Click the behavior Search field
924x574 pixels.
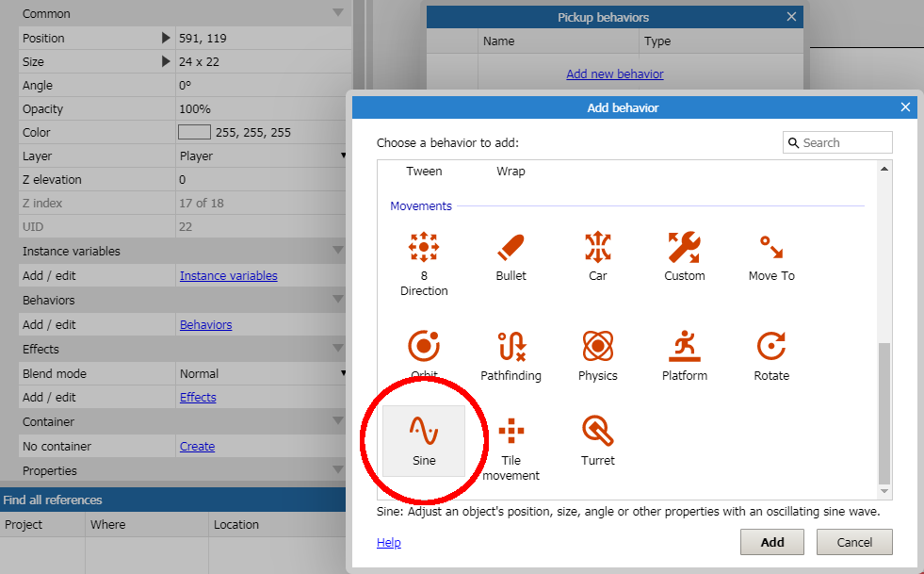tap(845, 142)
